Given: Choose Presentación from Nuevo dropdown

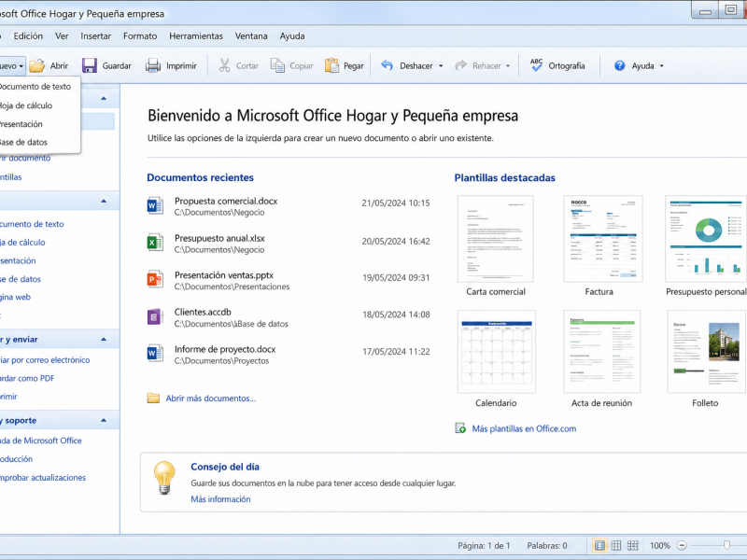Looking at the screenshot, I should click(39, 124).
